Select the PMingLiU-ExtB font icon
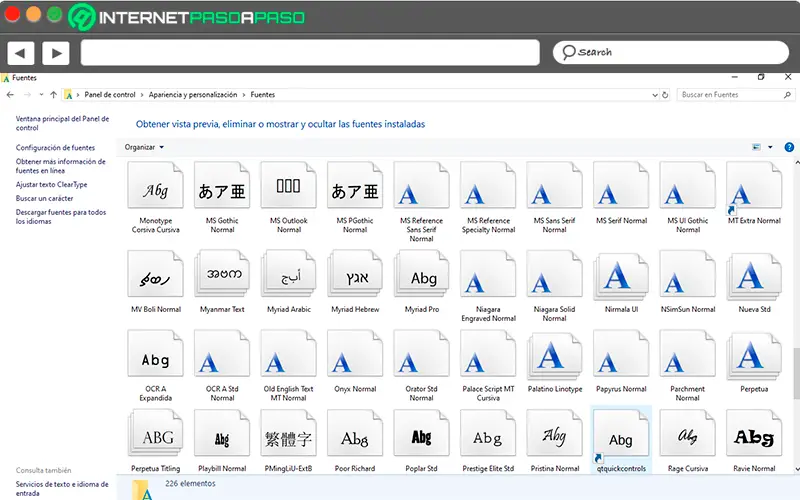Image resolution: width=800 pixels, height=500 pixels. click(288, 433)
